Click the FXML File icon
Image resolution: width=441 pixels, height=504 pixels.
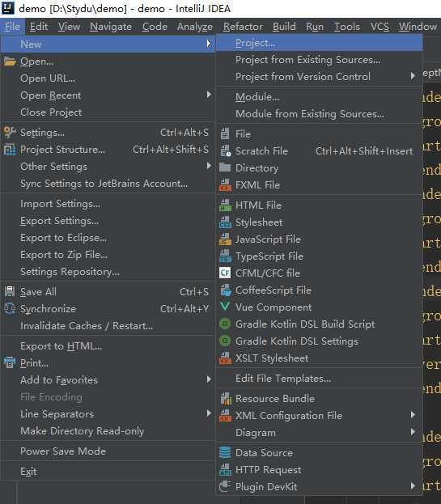coord(225,184)
